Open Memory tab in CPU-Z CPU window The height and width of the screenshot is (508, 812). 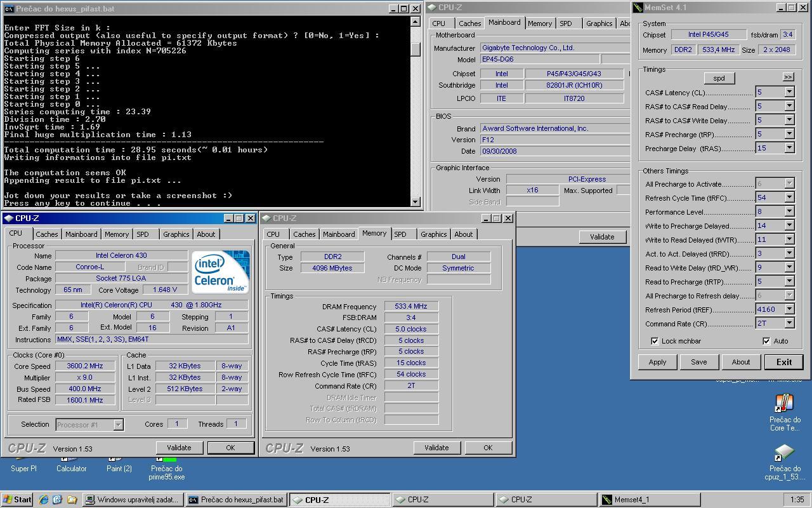click(x=117, y=234)
